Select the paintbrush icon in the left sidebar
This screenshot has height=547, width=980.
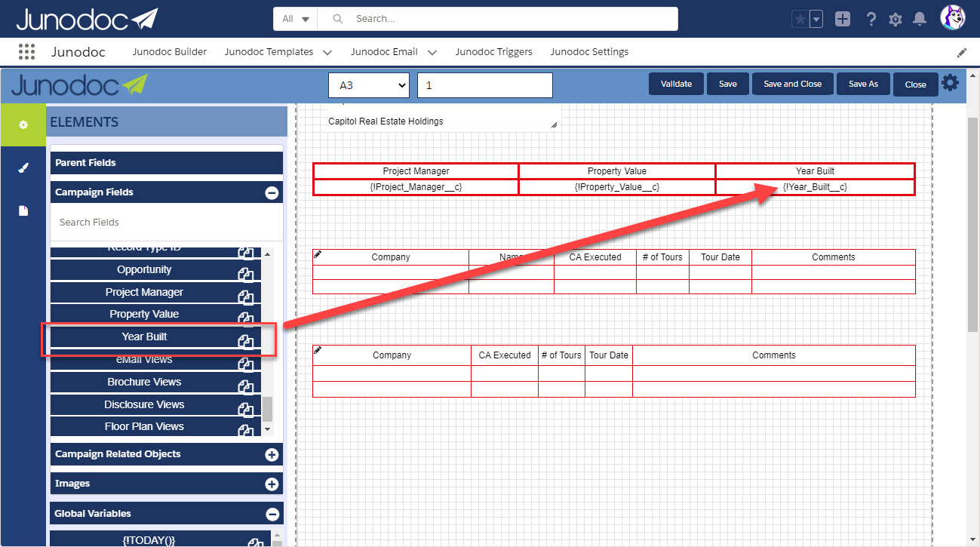23,167
